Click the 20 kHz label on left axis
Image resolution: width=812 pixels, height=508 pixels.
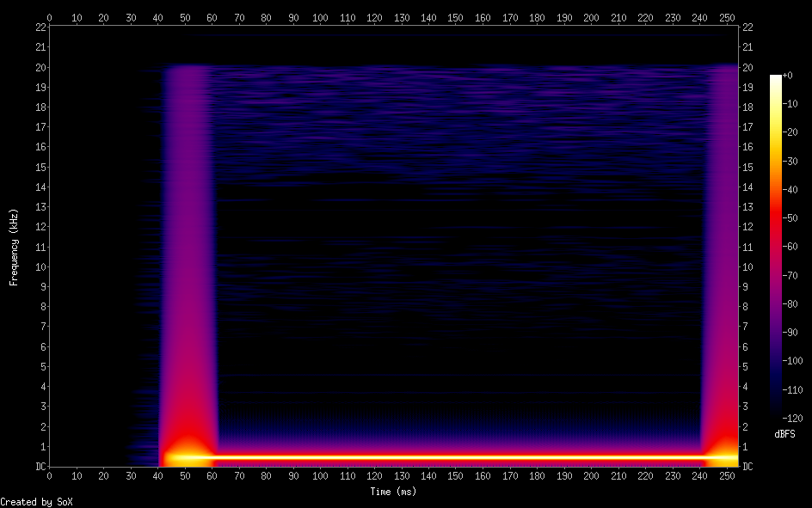pyautogui.click(x=39, y=67)
